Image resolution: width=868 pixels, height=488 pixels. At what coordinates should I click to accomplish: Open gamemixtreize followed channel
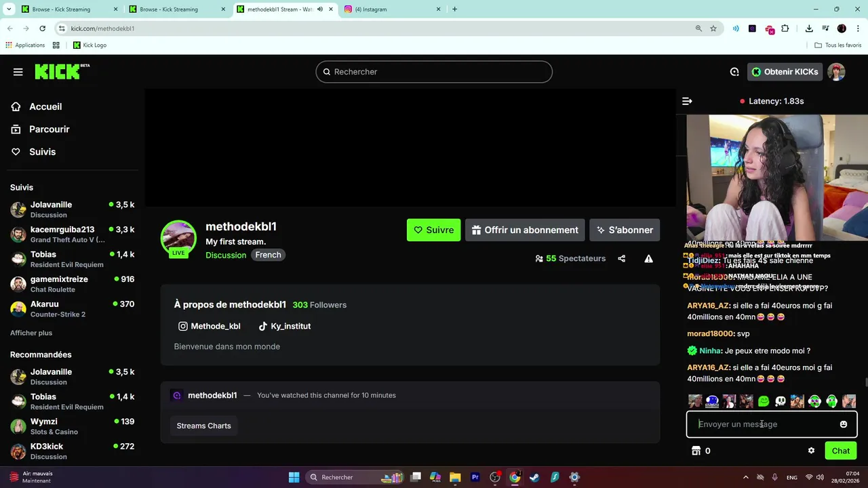tap(72, 284)
